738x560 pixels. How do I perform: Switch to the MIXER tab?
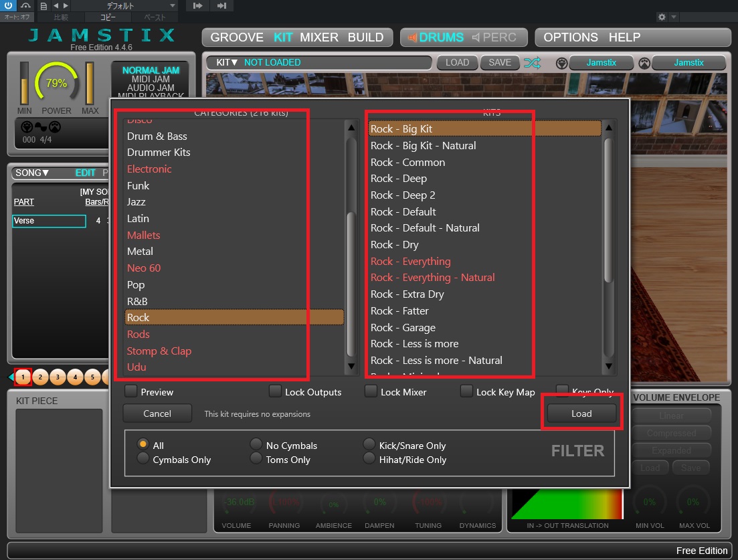pos(320,37)
